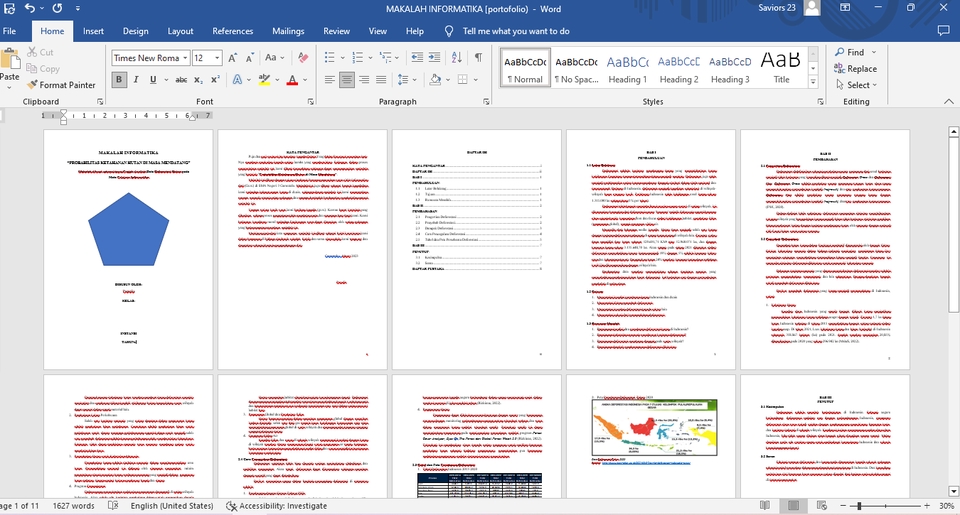
Task: Apply strikethrough with the abc button
Action: pos(181,80)
